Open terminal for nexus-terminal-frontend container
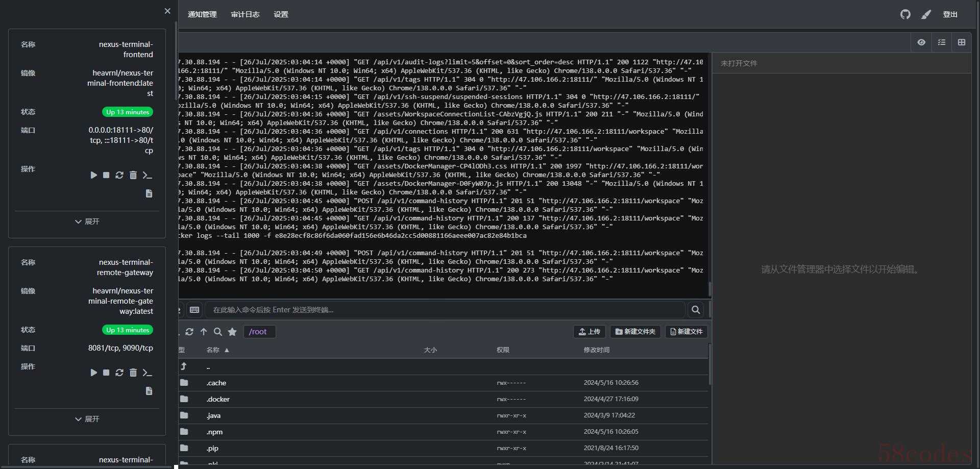Image resolution: width=980 pixels, height=469 pixels. pos(148,175)
